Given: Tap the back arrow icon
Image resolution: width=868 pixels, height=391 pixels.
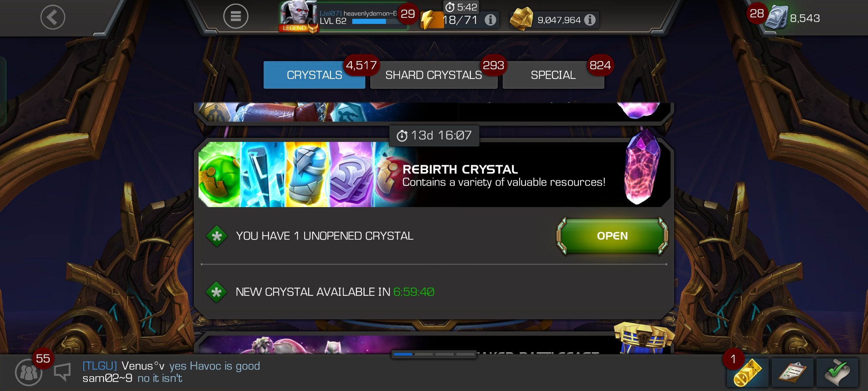Looking at the screenshot, I should (x=53, y=17).
